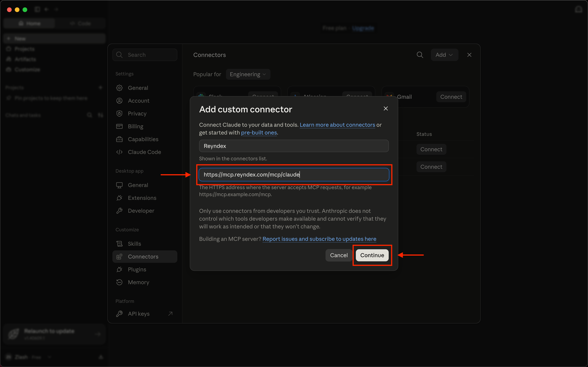Open Plugins settings
Viewport: 588px width, 367px height.
(x=145, y=269)
